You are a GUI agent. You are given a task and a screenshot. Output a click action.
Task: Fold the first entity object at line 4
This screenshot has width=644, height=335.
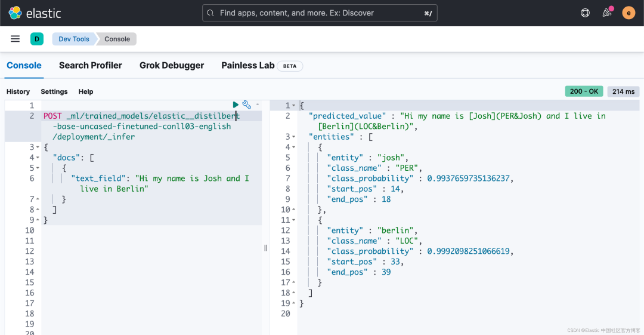[x=293, y=147]
